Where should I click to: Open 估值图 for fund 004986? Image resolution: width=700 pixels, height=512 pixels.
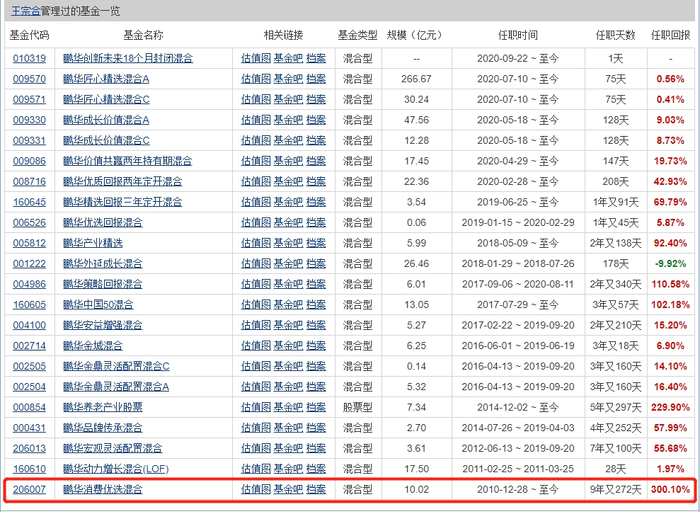[x=256, y=284]
